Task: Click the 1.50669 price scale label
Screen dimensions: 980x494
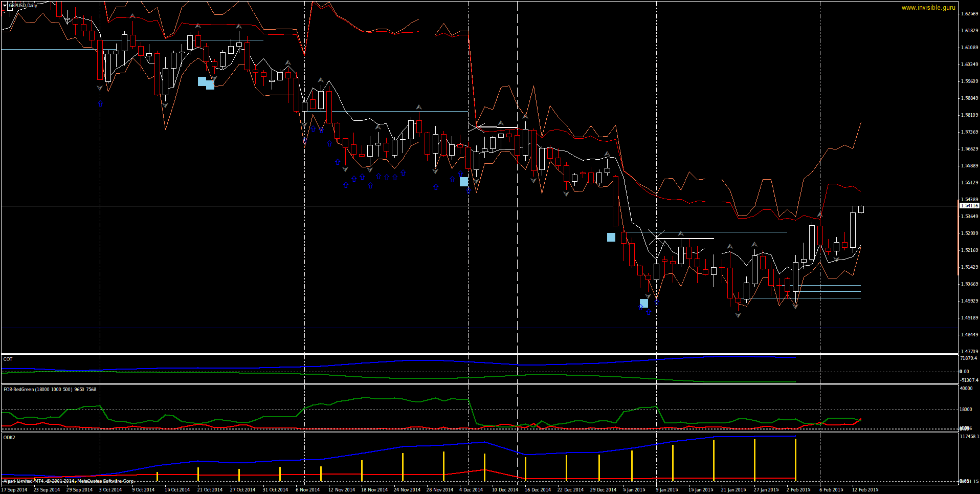Action: coord(970,284)
